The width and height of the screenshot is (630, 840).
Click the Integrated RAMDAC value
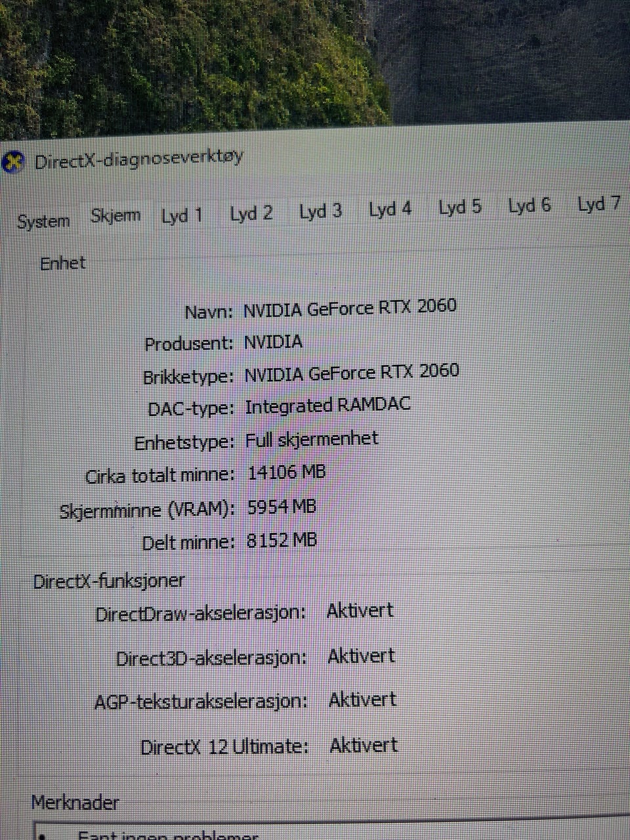327,405
